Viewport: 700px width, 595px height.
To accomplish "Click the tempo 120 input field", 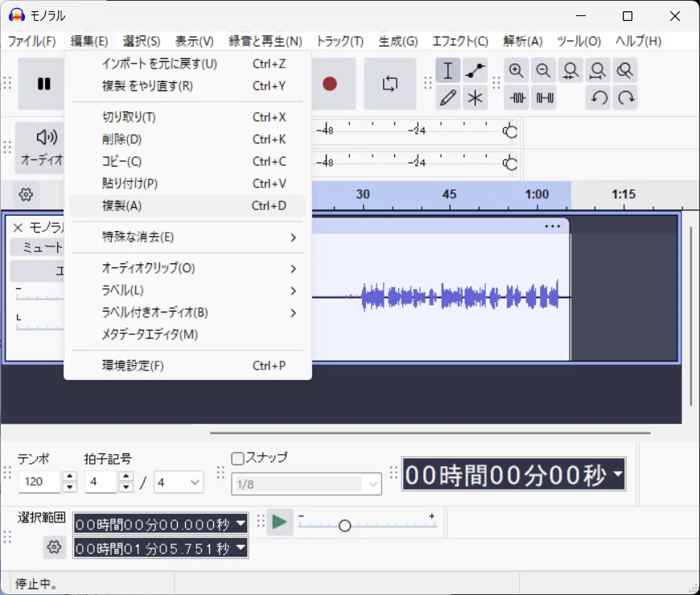I will [39, 482].
